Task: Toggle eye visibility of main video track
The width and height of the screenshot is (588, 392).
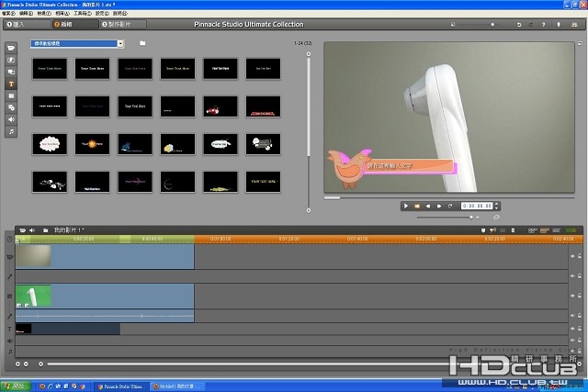Action: click(572, 256)
